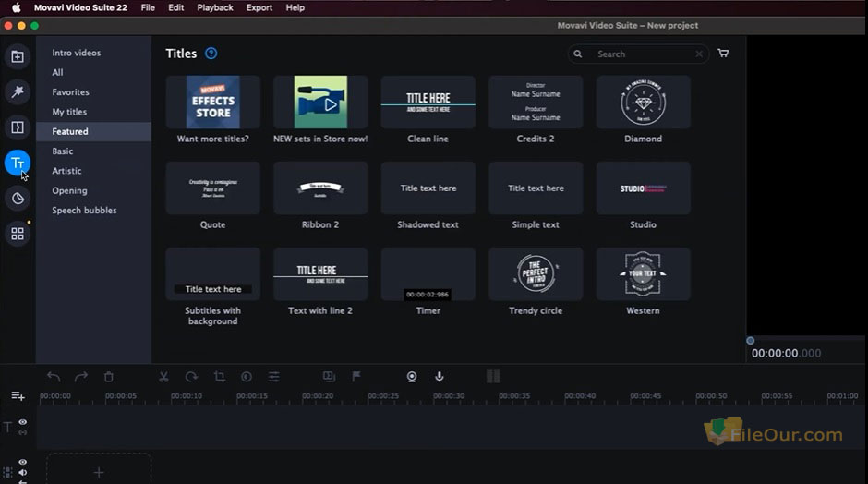Click the Rotate icon in timeline toolbar
Screen dimensions: 868x484
pyautogui.click(x=191, y=377)
